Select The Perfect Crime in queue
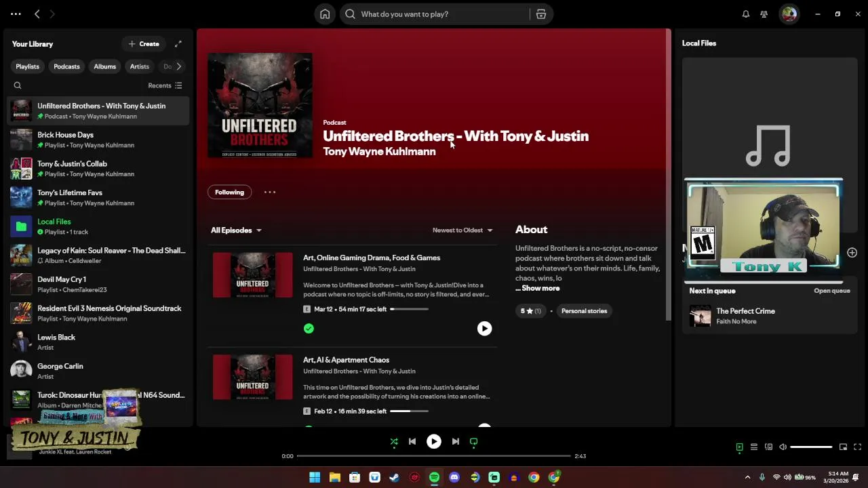 click(x=770, y=316)
